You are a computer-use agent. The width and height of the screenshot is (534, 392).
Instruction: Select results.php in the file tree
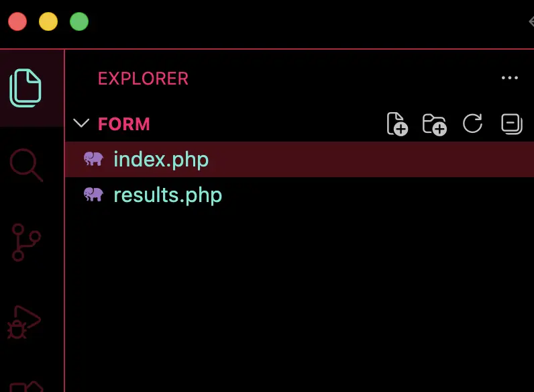(168, 195)
